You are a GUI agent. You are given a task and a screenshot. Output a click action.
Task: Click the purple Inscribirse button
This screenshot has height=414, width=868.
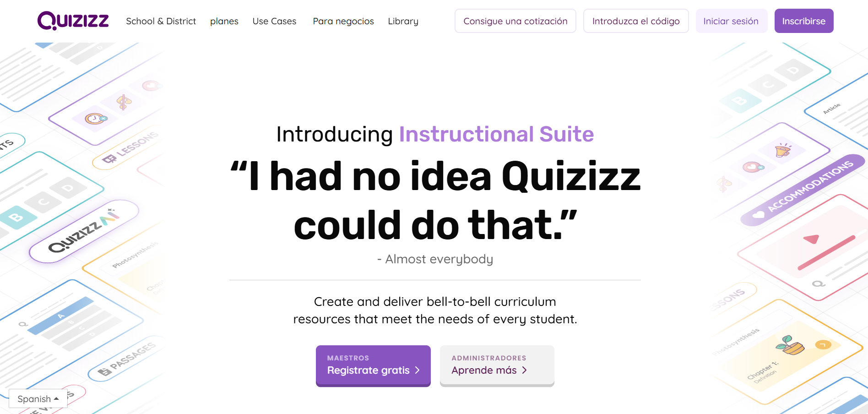coord(803,21)
